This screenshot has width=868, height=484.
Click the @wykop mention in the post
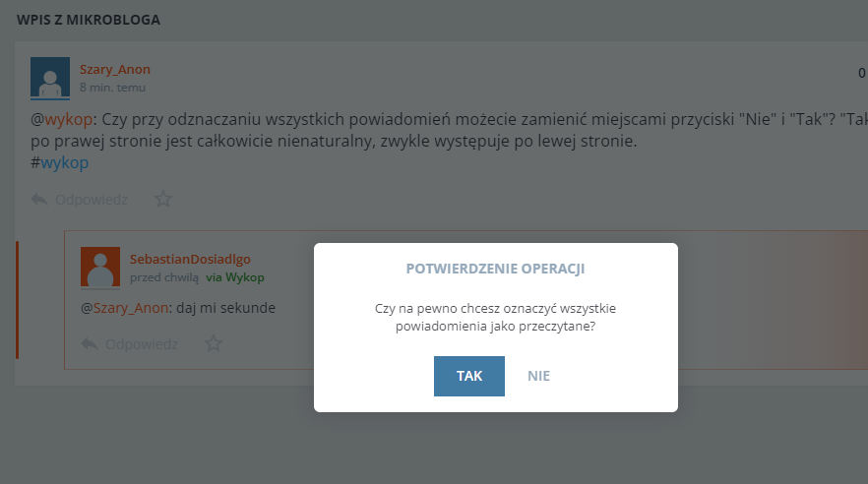[67, 119]
